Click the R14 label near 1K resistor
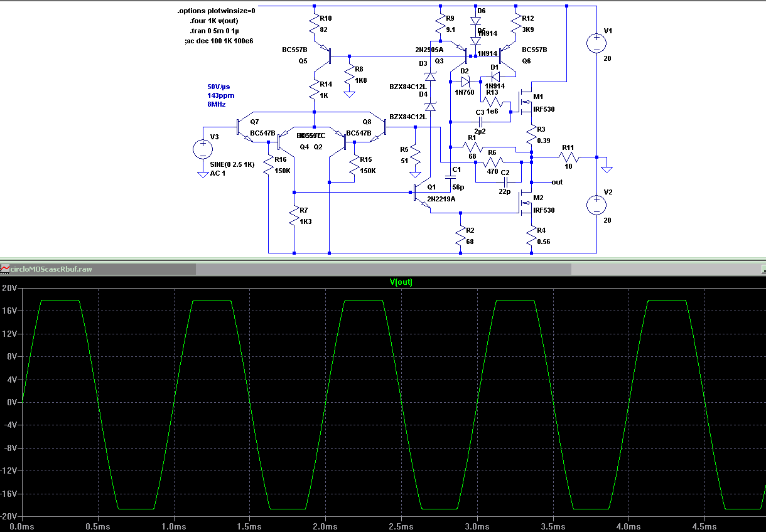766x532 pixels. click(326, 84)
